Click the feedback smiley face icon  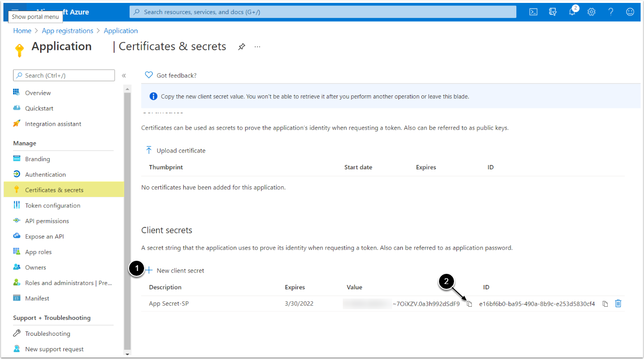pyautogui.click(x=630, y=12)
